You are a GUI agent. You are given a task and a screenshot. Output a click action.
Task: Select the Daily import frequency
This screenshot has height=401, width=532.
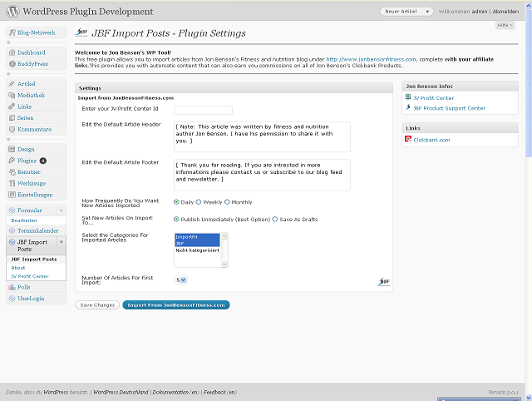[x=176, y=202]
